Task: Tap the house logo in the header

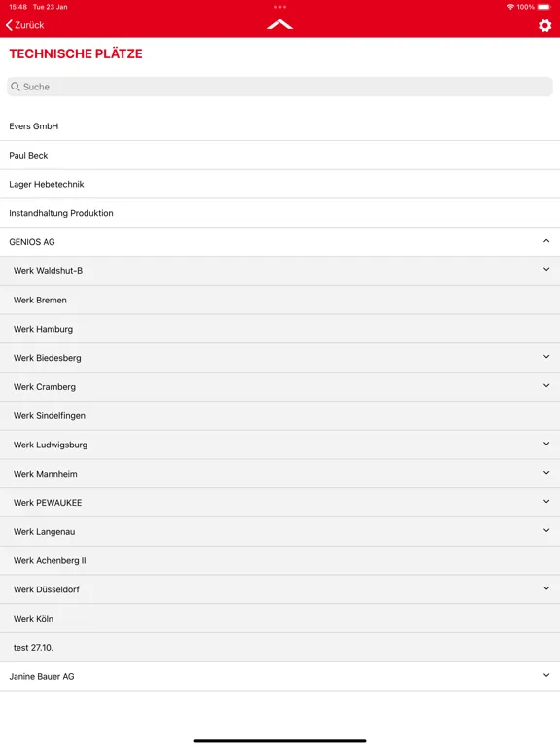Action: pos(280,24)
